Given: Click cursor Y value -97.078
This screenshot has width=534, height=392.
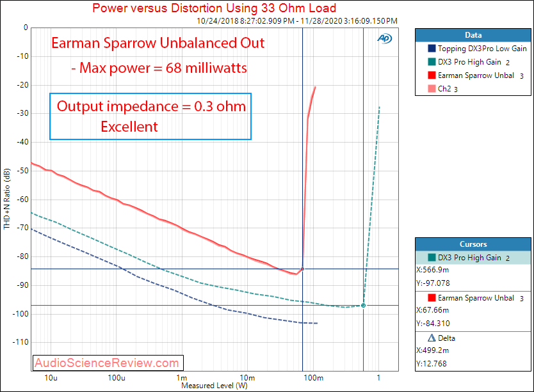Looking at the screenshot, I should coord(433,283).
